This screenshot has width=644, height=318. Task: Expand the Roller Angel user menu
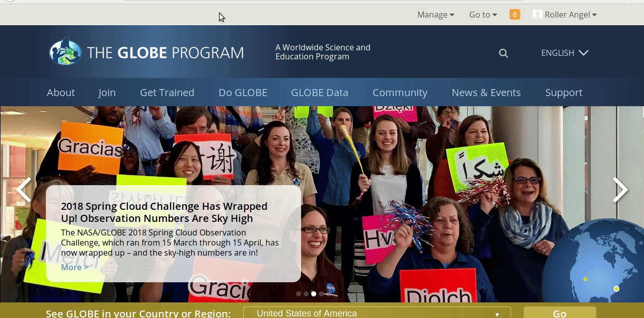pyautogui.click(x=570, y=15)
